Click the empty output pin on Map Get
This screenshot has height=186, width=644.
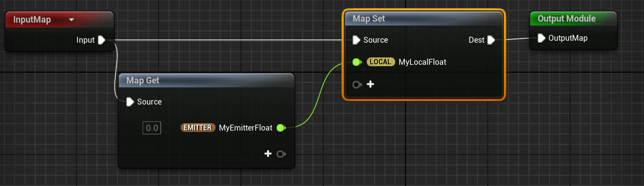click(x=281, y=154)
